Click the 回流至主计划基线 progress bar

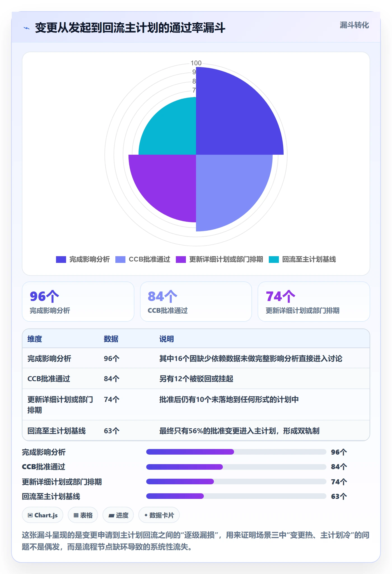[236, 496]
